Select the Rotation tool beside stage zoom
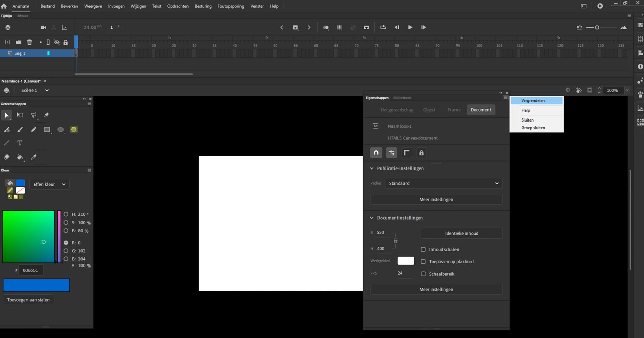 point(579,90)
